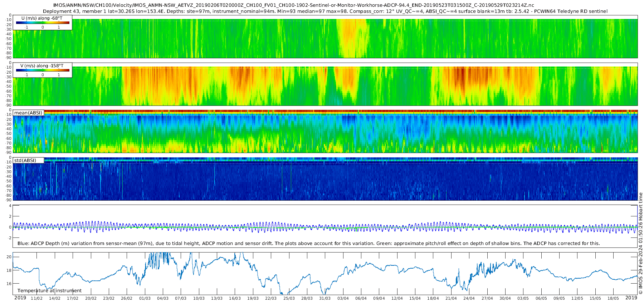The width and height of the screenshot is (644, 304).
Task: Click the 24/04 date tick label
Action: [469, 298]
